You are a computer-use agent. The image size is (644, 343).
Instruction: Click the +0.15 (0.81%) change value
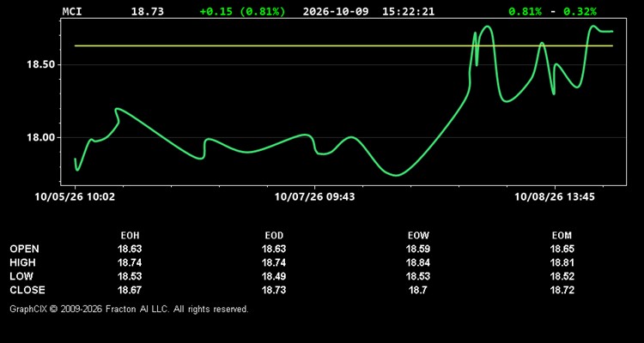tap(242, 11)
